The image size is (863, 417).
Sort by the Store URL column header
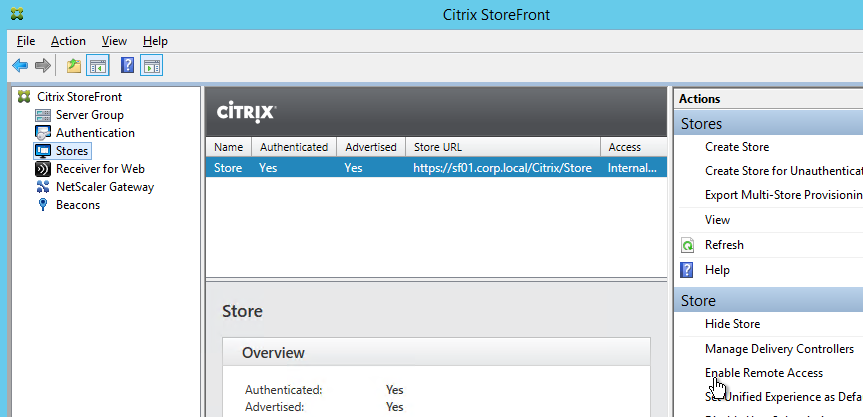pyautogui.click(x=502, y=147)
